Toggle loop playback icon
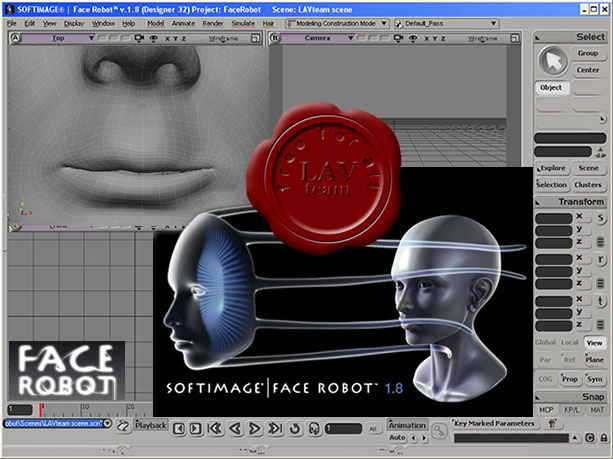Image resolution: width=613 pixels, height=459 pixels. [x=295, y=429]
